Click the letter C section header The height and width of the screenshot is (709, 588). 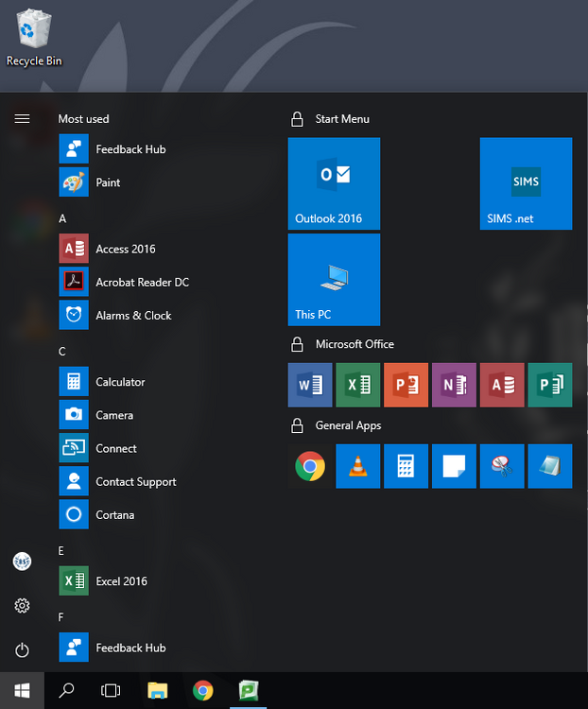coord(62,352)
